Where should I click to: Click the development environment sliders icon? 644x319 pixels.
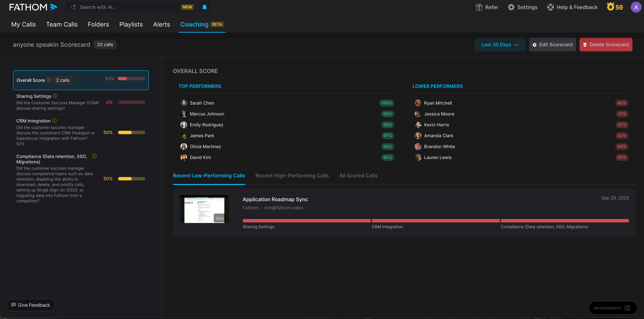point(627,308)
